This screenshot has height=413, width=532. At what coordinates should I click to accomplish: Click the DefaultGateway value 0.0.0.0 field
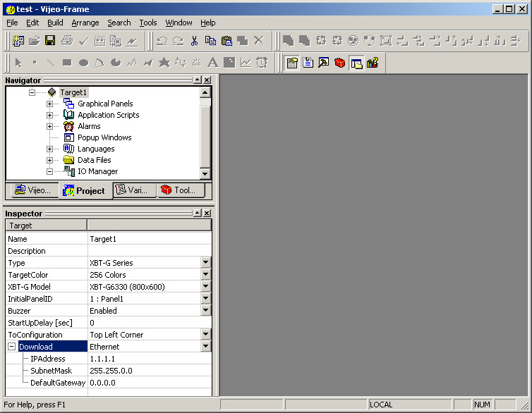coord(150,383)
